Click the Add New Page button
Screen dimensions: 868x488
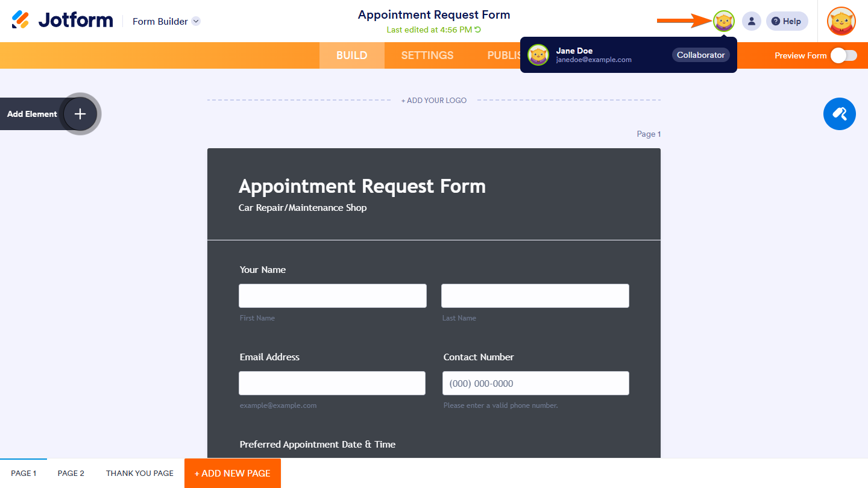(x=232, y=473)
